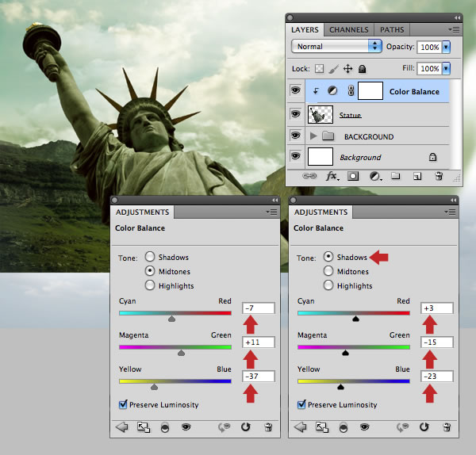Click the mask link chain on Color Balance layer
The image size is (476, 455).
pos(351,90)
